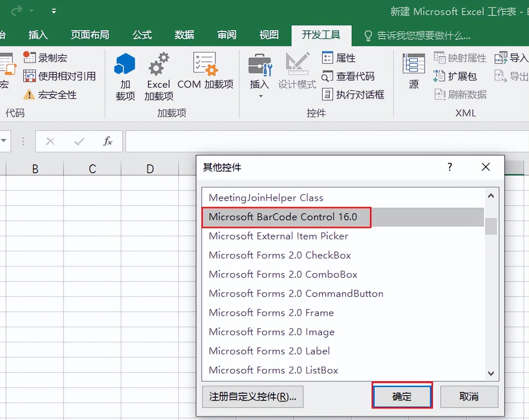Switch to the 公式 ribbon tab
This screenshot has height=420, width=529.
[142, 35]
